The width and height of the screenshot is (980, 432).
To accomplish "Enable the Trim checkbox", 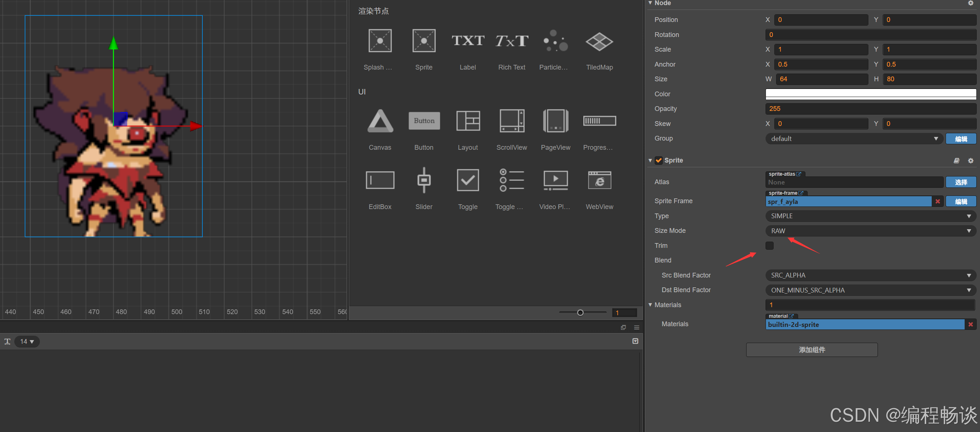I will (769, 246).
